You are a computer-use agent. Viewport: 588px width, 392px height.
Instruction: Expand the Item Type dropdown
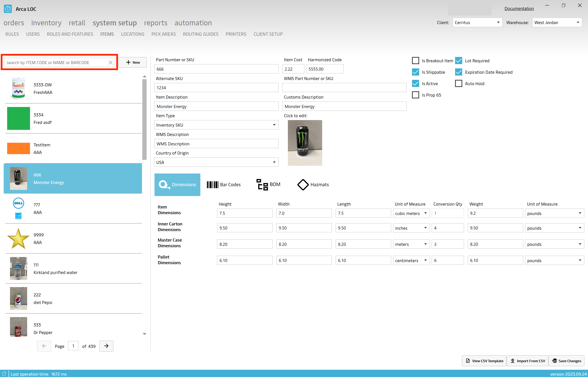[x=216, y=125]
